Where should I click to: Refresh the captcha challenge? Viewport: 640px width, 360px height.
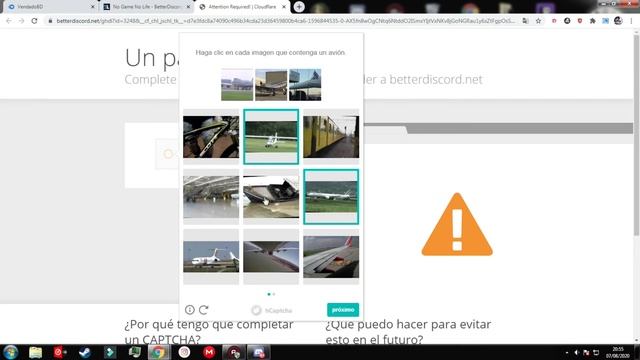204,310
